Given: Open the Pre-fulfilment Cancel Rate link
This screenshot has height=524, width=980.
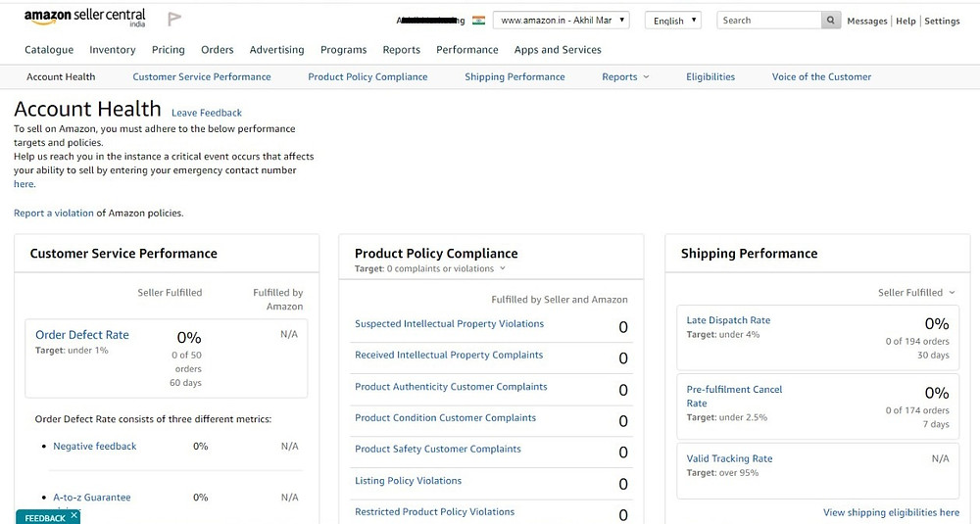Looking at the screenshot, I should [734, 396].
